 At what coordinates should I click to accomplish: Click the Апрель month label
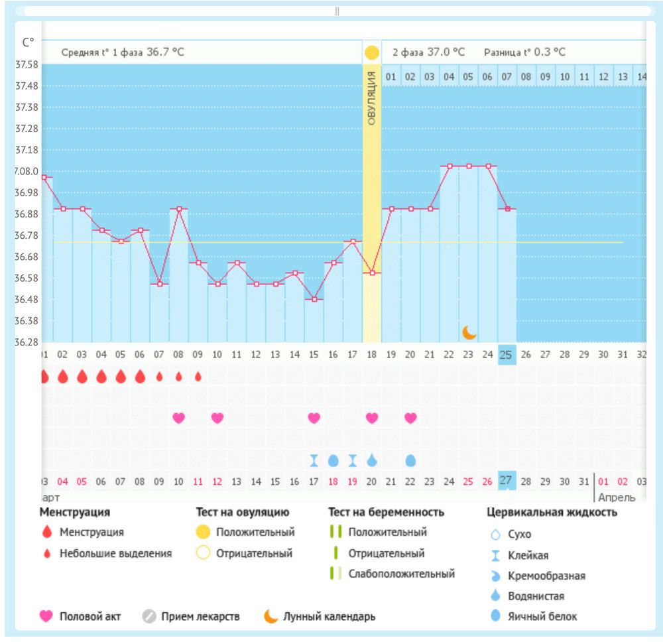tap(617, 497)
